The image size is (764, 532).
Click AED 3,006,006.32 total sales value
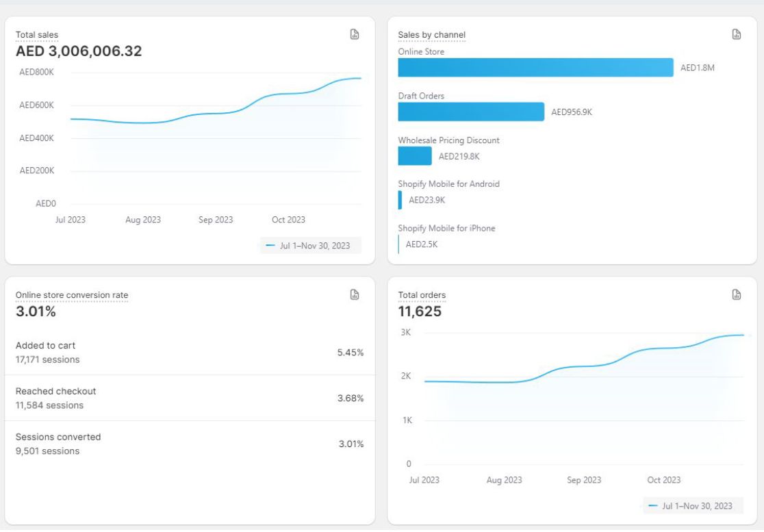[x=79, y=51]
